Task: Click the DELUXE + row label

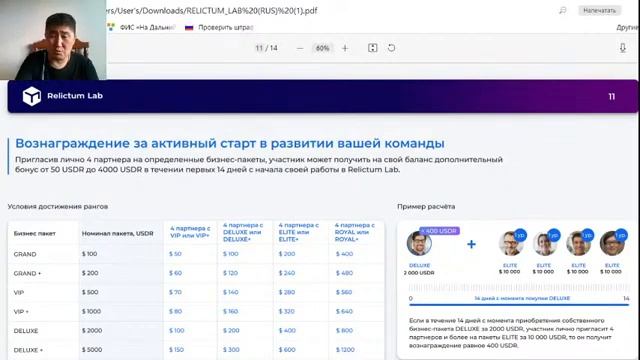Action: pos(28,350)
